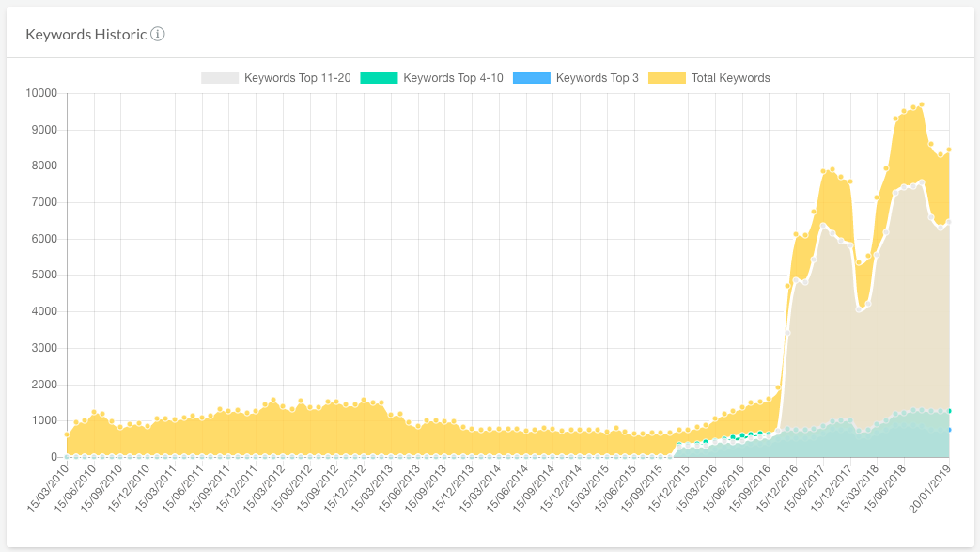The image size is (980, 552).
Task: Click the 15/03/2012 x-axis date label
Action: [x=263, y=489]
